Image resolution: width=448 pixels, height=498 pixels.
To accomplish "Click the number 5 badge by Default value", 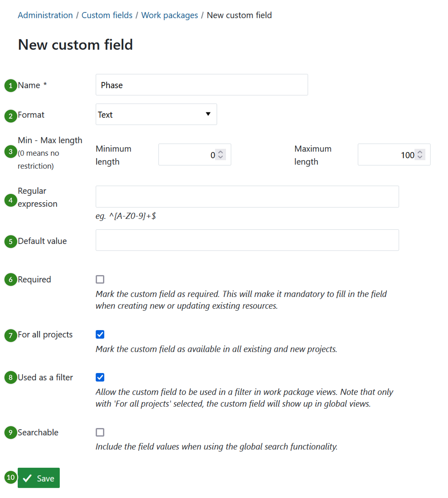I will click(11, 241).
